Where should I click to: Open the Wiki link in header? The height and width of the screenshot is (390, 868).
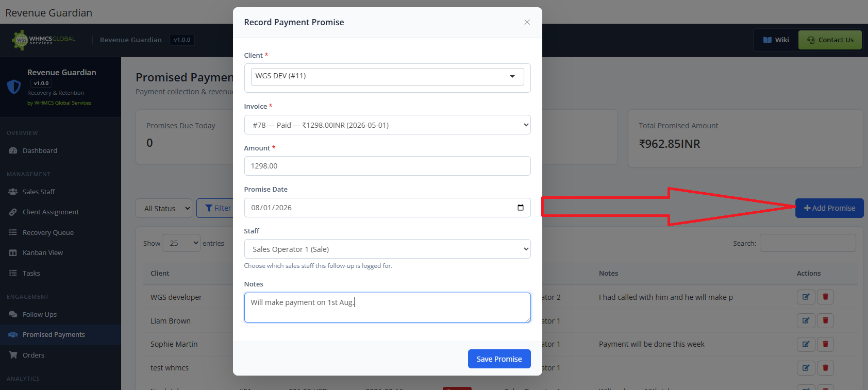[x=776, y=40]
